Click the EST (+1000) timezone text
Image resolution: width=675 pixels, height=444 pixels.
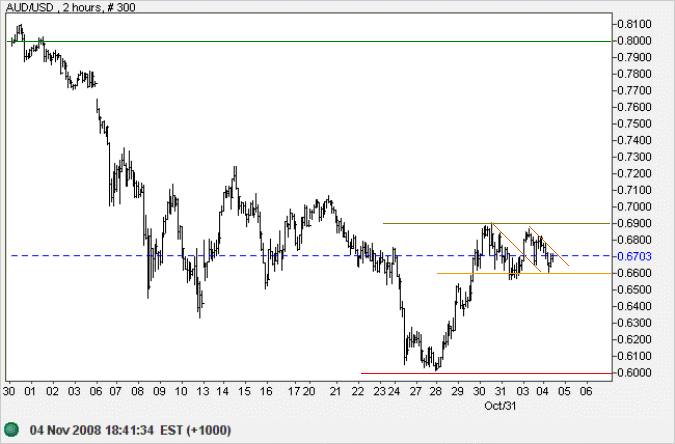coord(196,430)
